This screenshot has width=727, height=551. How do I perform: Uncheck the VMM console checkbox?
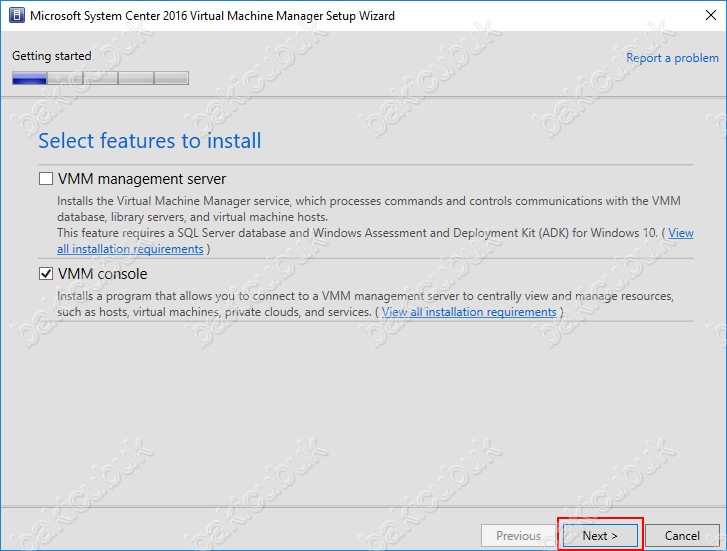click(46, 274)
